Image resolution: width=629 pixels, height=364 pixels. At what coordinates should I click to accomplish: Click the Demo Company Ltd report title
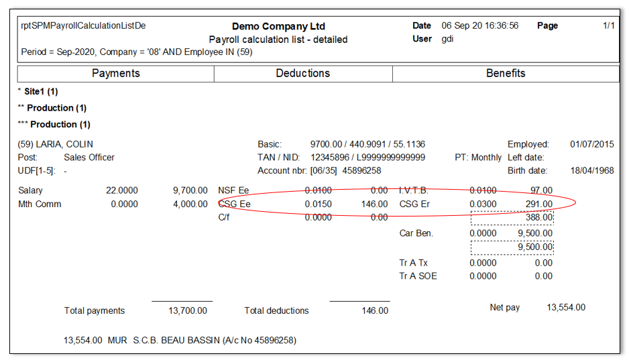coord(278,27)
